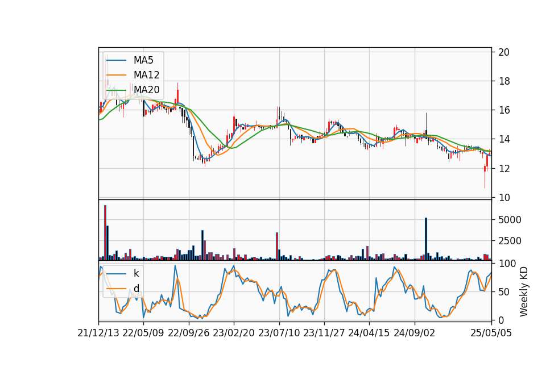Click the price axis value 12

coord(504,169)
